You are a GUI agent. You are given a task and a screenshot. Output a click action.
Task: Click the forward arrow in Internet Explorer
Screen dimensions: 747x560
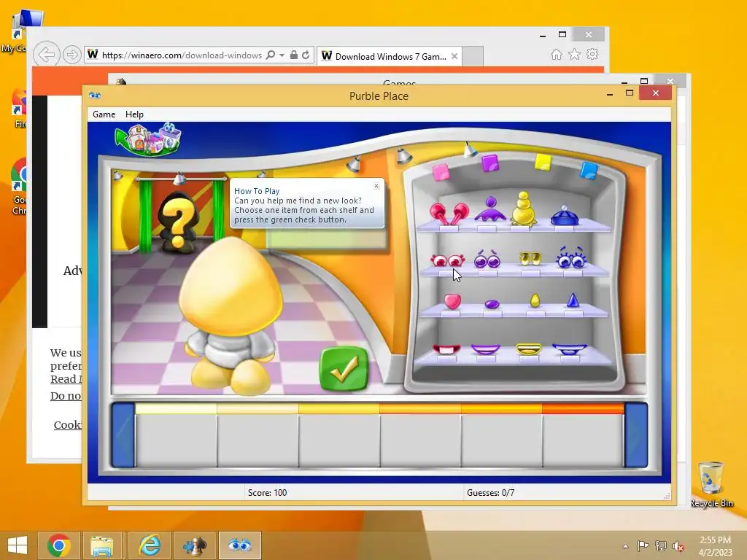point(72,55)
